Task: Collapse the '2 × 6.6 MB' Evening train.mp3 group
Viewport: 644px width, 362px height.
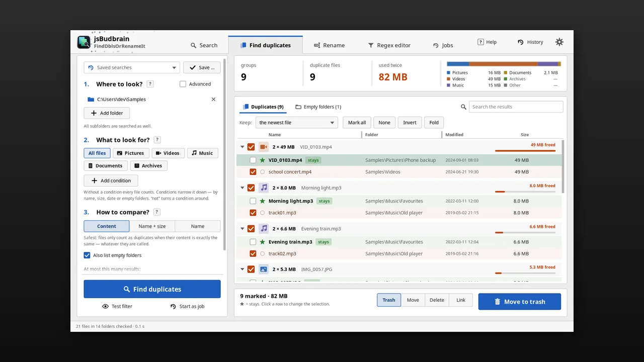Action: (x=242, y=229)
